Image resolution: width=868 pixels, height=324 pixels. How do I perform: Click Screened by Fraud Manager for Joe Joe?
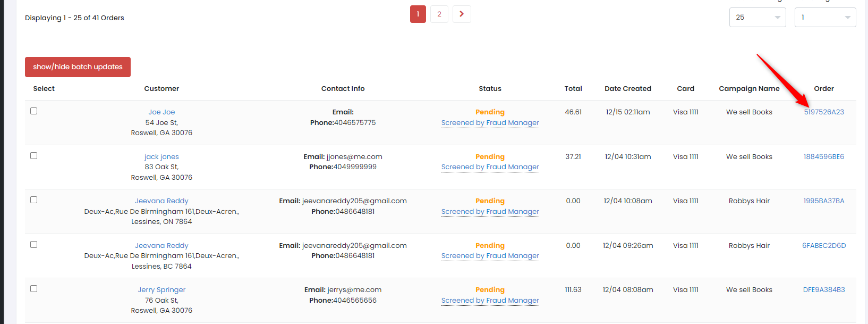(x=490, y=123)
